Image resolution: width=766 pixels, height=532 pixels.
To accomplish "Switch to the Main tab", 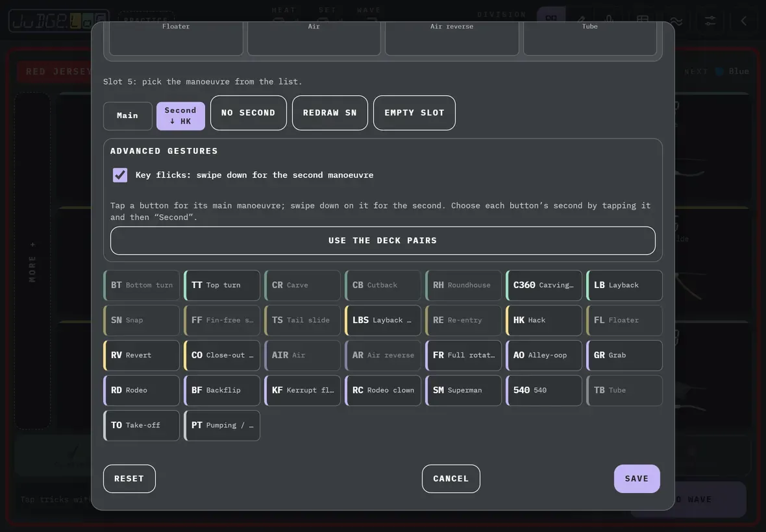I will coord(127,115).
